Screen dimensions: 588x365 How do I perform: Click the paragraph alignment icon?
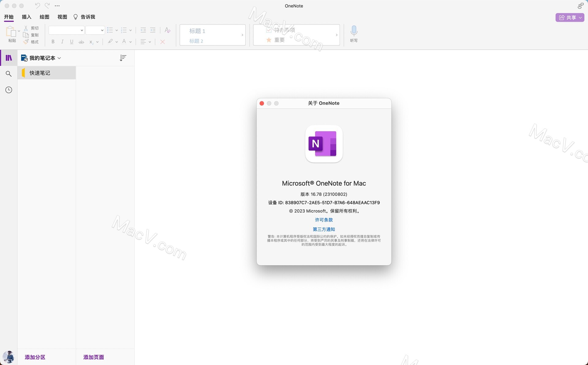(x=143, y=42)
